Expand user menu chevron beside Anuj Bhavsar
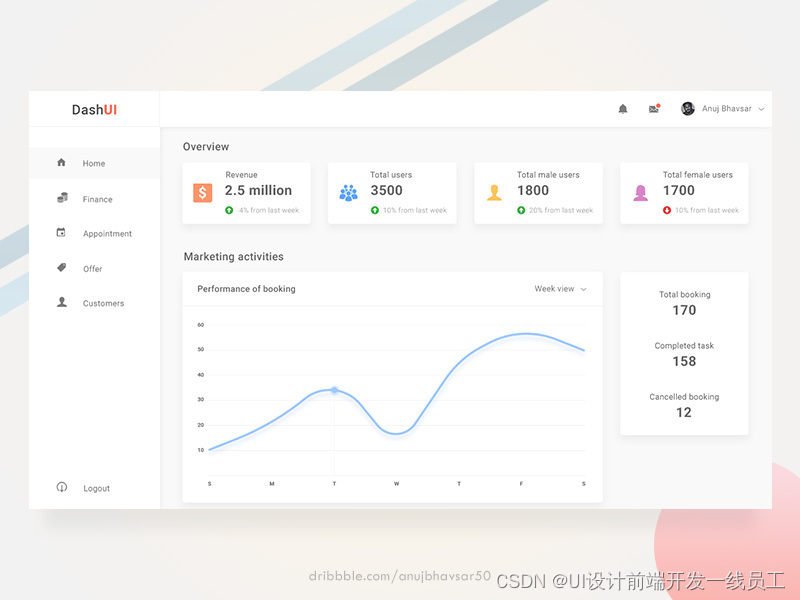The width and height of the screenshot is (800, 600). (x=761, y=109)
